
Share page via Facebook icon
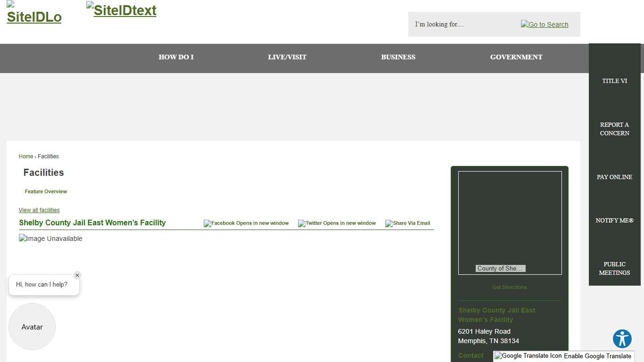pyautogui.click(x=246, y=223)
